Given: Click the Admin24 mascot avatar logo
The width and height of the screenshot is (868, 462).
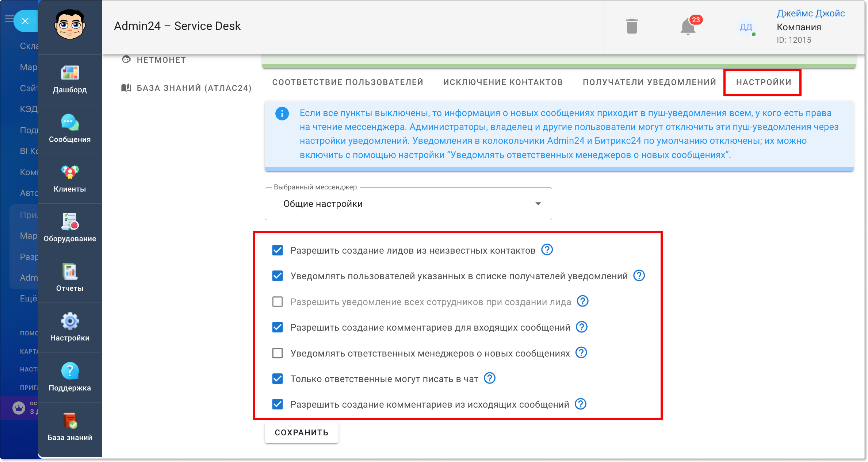Looking at the screenshot, I should pos(70,24).
